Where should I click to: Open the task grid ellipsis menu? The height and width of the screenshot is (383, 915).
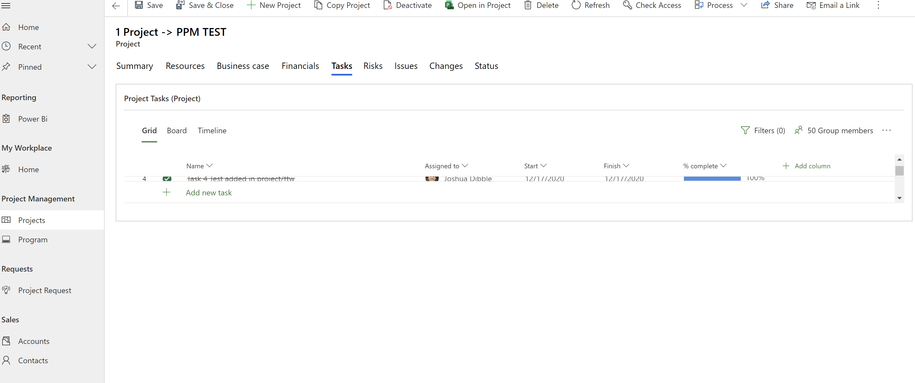(886, 130)
